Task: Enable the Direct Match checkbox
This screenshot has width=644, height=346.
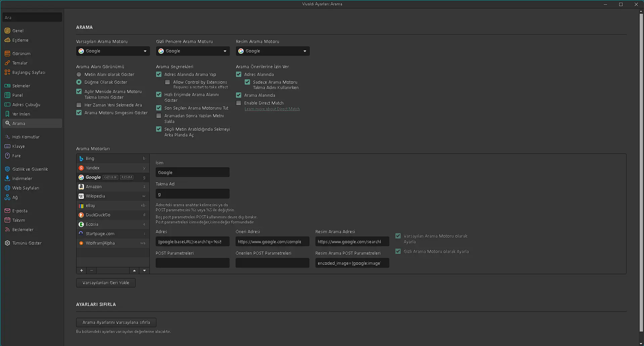Action: coord(239,103)
